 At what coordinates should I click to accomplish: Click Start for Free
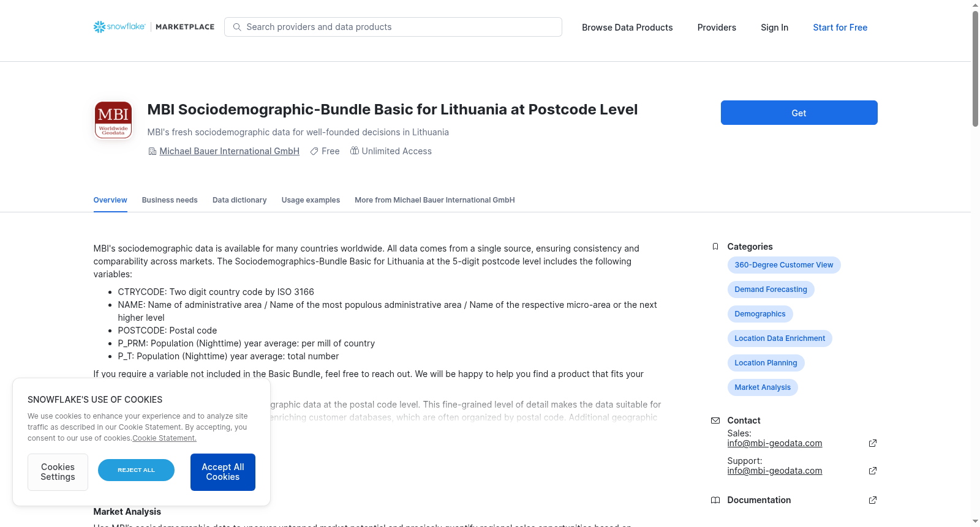coord(840,28)
